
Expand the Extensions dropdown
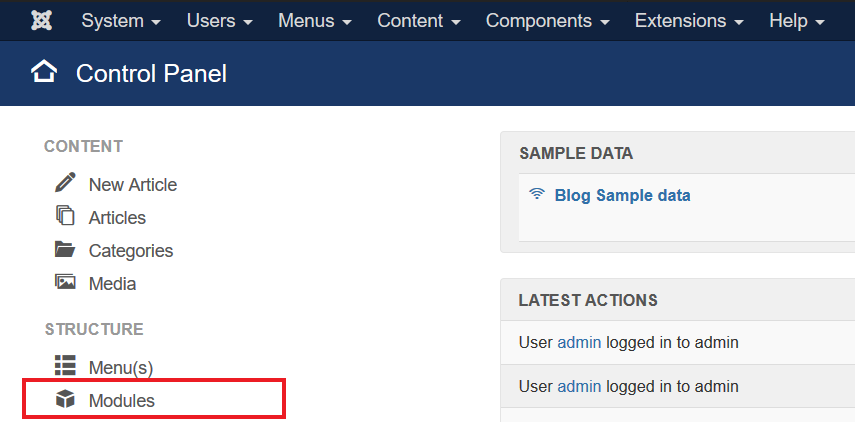pyautogui.click(x=689, y=21)
